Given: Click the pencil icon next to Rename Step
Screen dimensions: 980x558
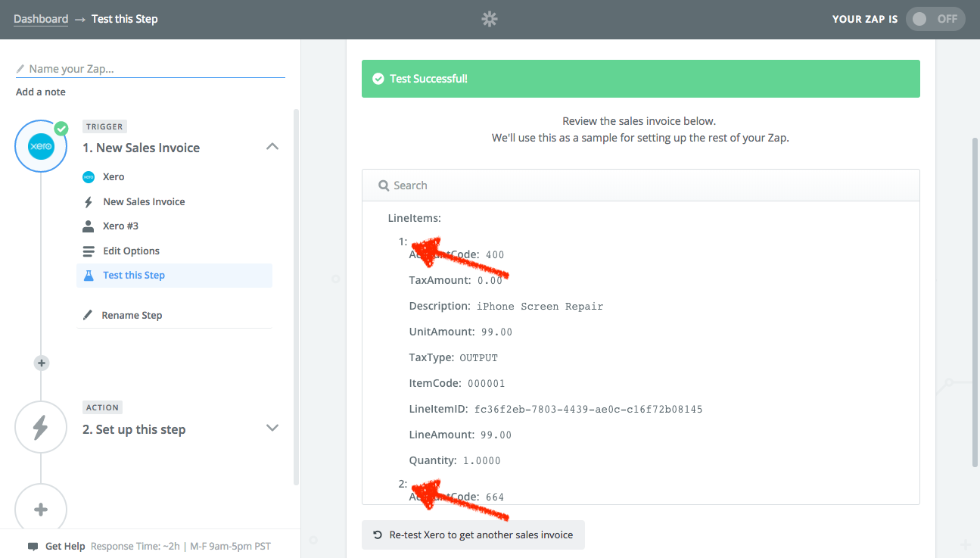Looking at the screenshot, I should click(88, 315).
